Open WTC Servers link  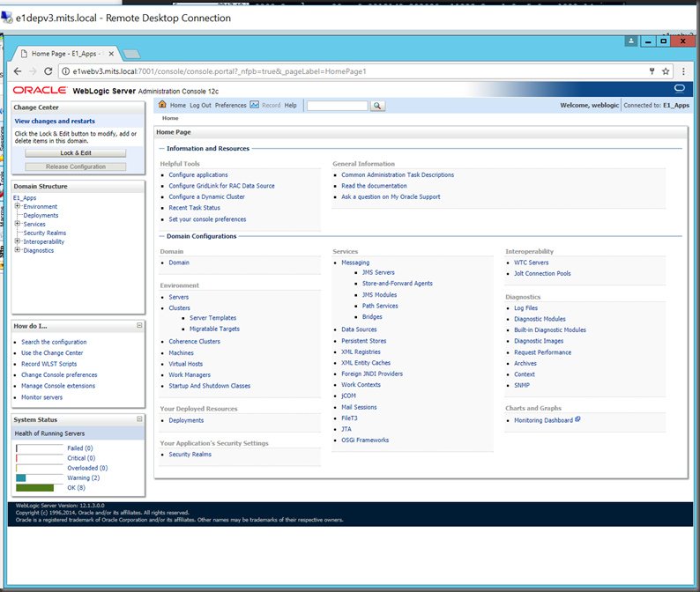coord(532,263)
